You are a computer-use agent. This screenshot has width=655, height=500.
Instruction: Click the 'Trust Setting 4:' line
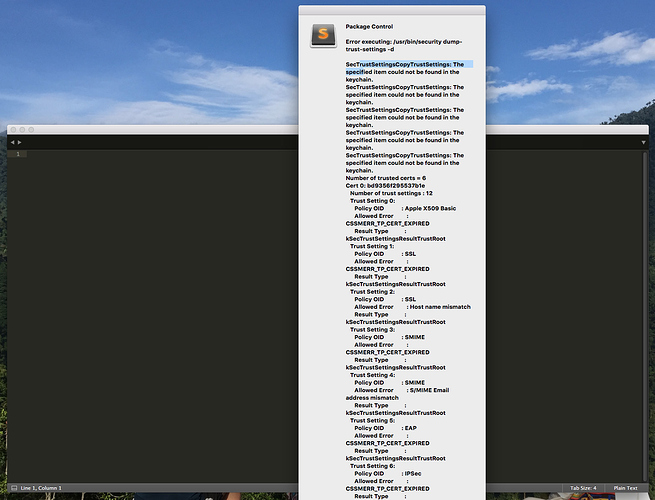pyautogui.click(x=373, y=375)
